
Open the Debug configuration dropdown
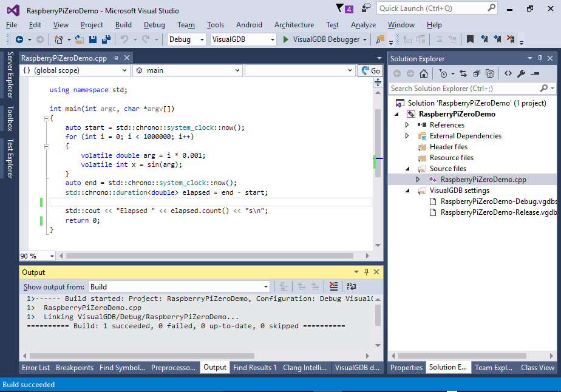187,39
